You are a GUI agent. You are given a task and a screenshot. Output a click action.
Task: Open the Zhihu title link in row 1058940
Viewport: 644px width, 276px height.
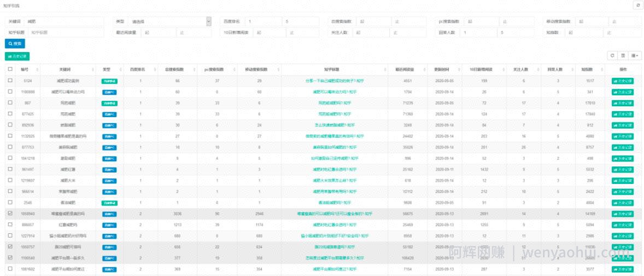pos(335,214)
